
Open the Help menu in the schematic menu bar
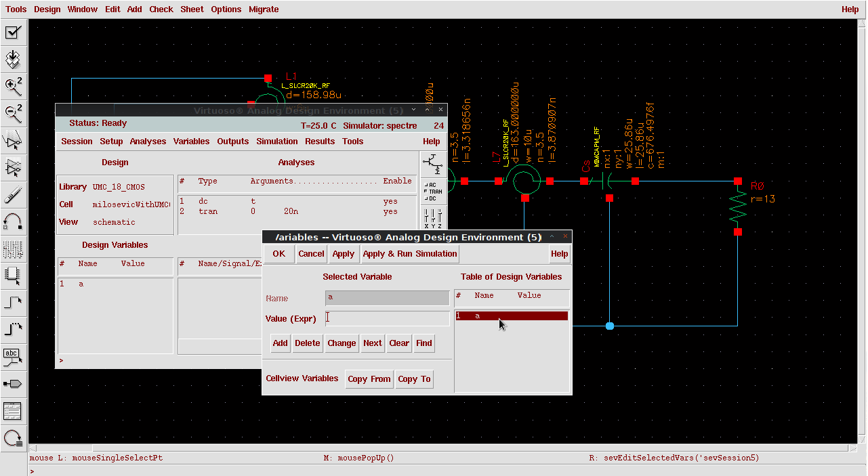[850, 9]
